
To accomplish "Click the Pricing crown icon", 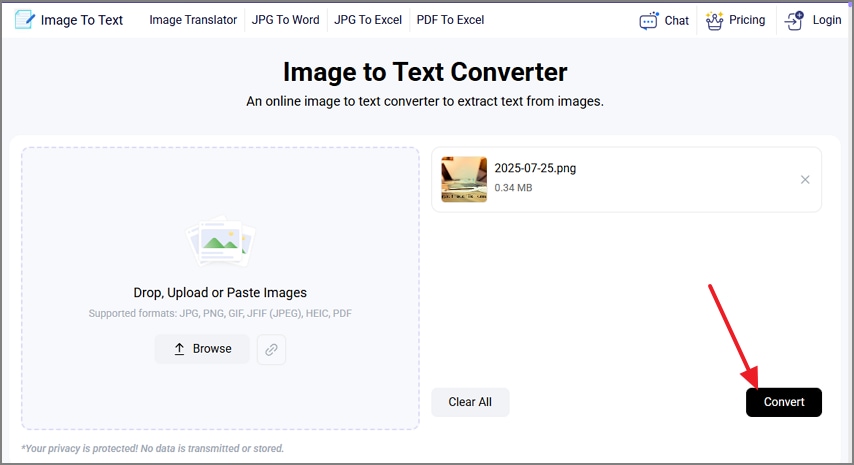I will (x=715, y=21).
